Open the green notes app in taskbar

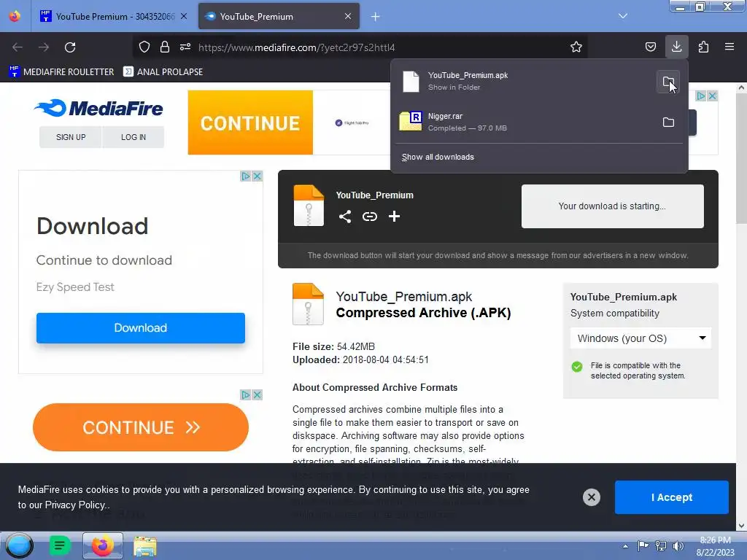(x=60, y=545)
